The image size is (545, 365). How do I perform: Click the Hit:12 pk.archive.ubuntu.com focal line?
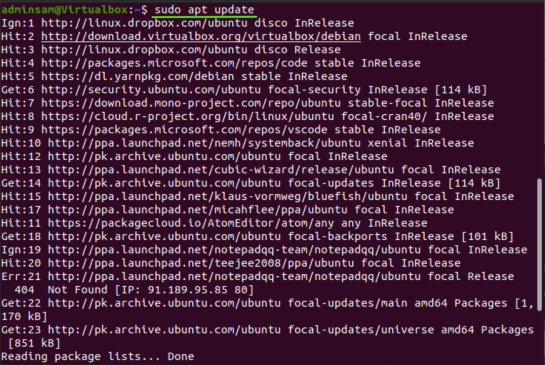click(x=194, y=156)
